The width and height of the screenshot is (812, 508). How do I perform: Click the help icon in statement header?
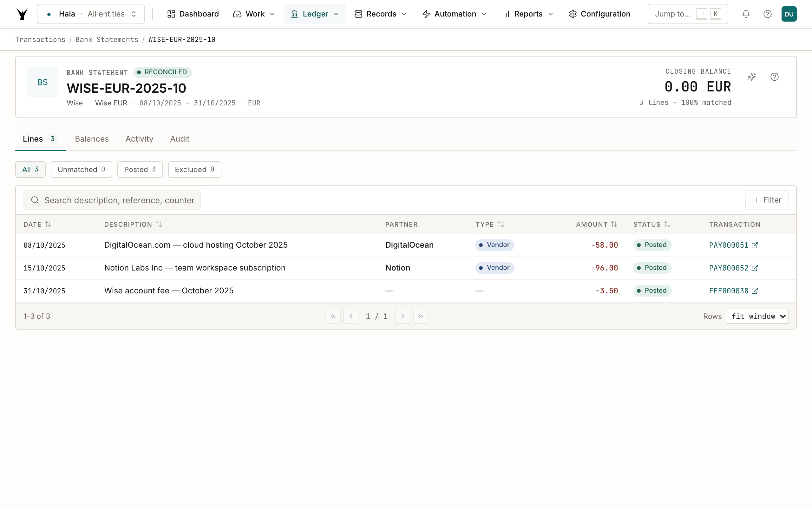click(x=775, y=77)
